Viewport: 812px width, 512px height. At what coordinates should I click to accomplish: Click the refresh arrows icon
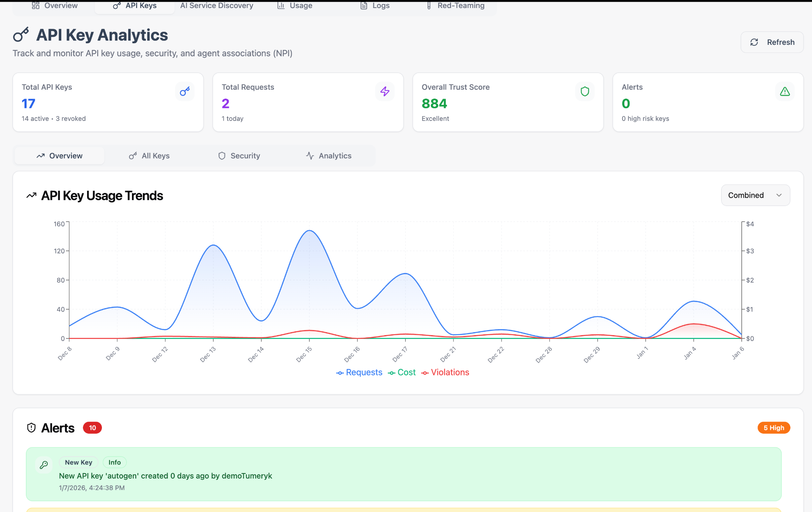754,42
